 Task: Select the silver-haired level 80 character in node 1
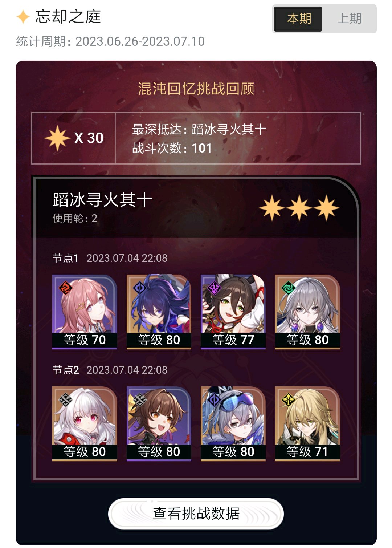307,312
